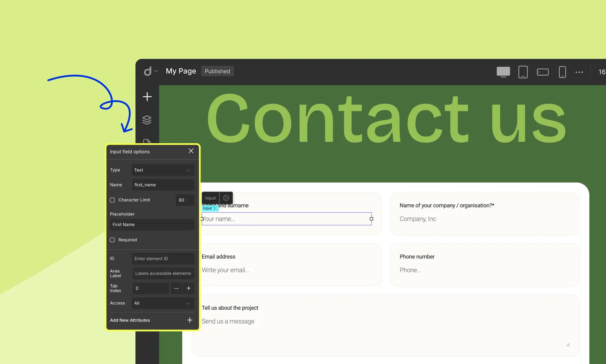The width and height of the screenshot is (606, 364).
Task: Add new attribute with plus icon
Action: point(190,320)
